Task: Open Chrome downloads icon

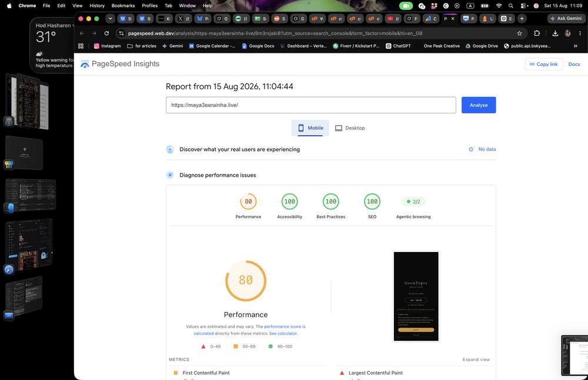Action: click(556, 33)
